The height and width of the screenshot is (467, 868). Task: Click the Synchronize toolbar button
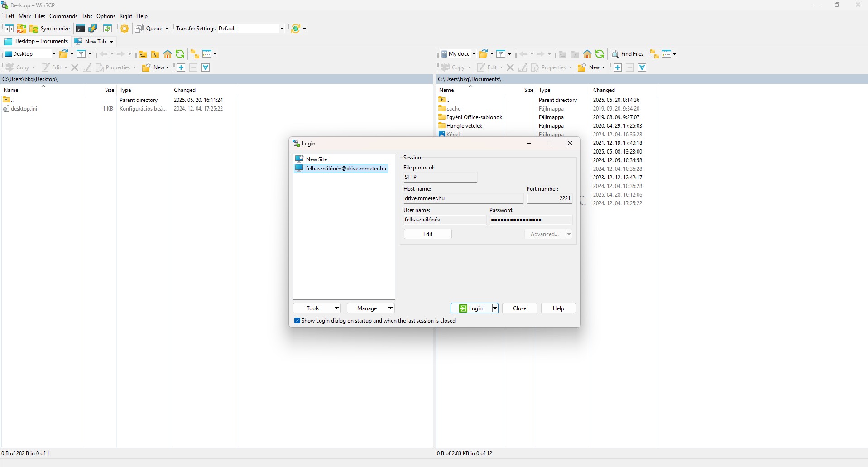click(x=50, y=29)
